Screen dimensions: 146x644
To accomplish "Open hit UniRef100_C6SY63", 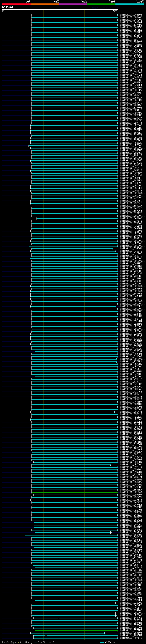I will point(131,17).
